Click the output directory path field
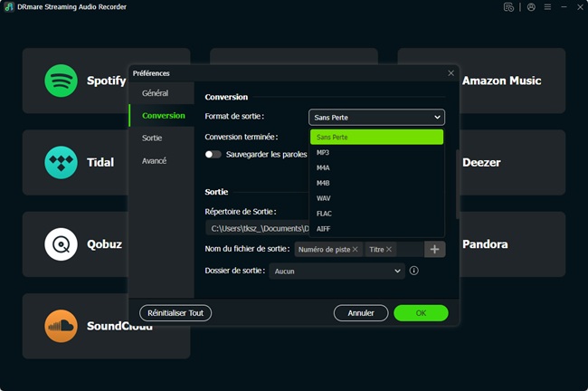Viewport: 588px width, 391px height. (257, 228)
